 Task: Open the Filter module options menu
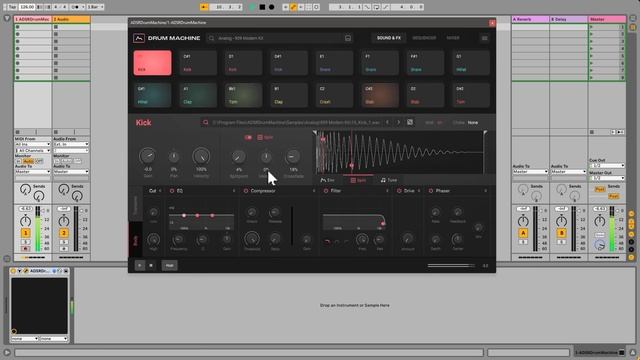pos(387,191)
